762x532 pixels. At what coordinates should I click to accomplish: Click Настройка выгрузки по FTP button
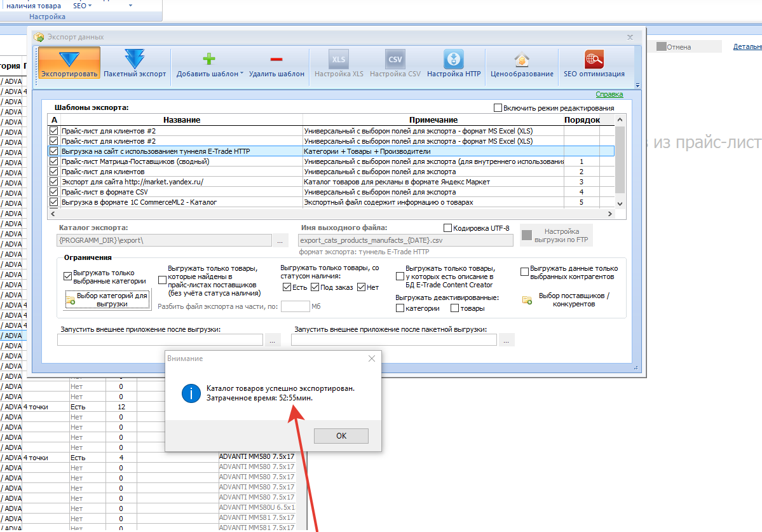[x=557, y=236]
